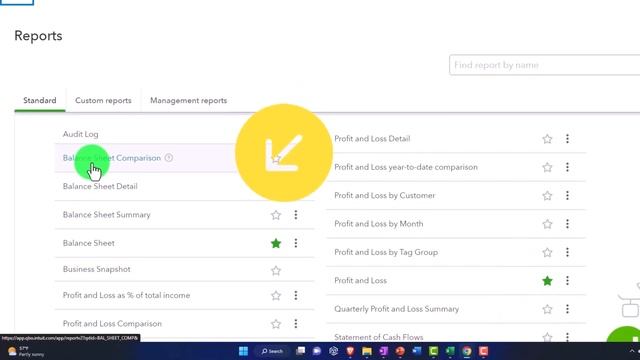Open Profit and Loss by Month options
Image resolution: width=640 pixels, height=360 pixels.
tap(567, 224)
